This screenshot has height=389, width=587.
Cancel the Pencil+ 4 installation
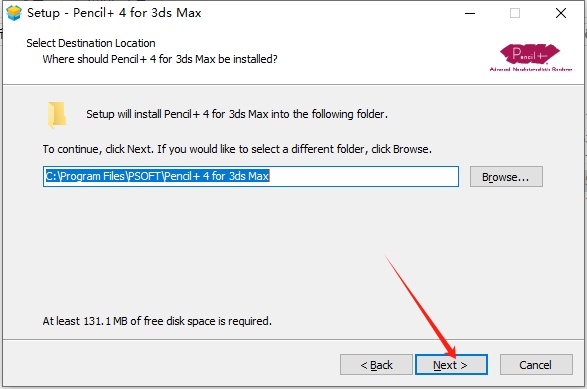click(x=536, y=365)
